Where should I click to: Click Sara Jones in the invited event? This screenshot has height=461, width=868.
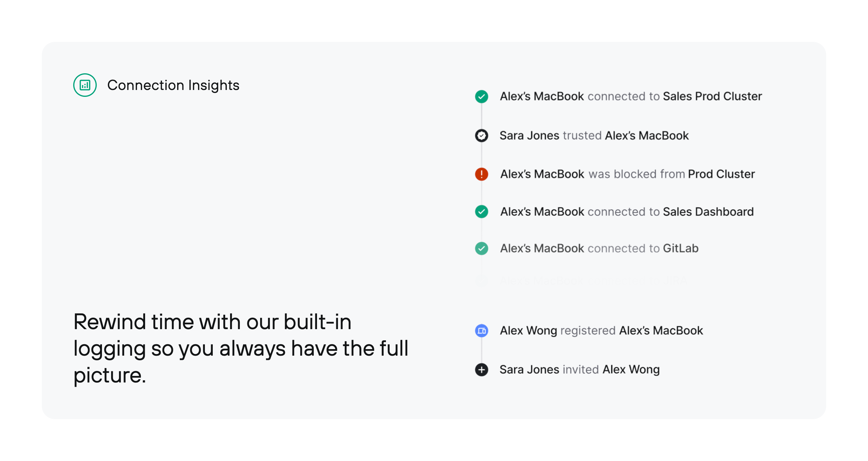coord(529,370)
